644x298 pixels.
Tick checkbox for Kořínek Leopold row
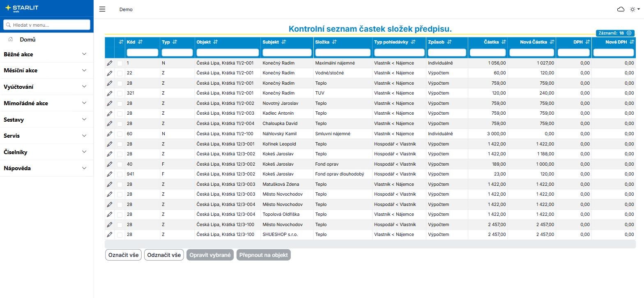click(x=120, y=144)
